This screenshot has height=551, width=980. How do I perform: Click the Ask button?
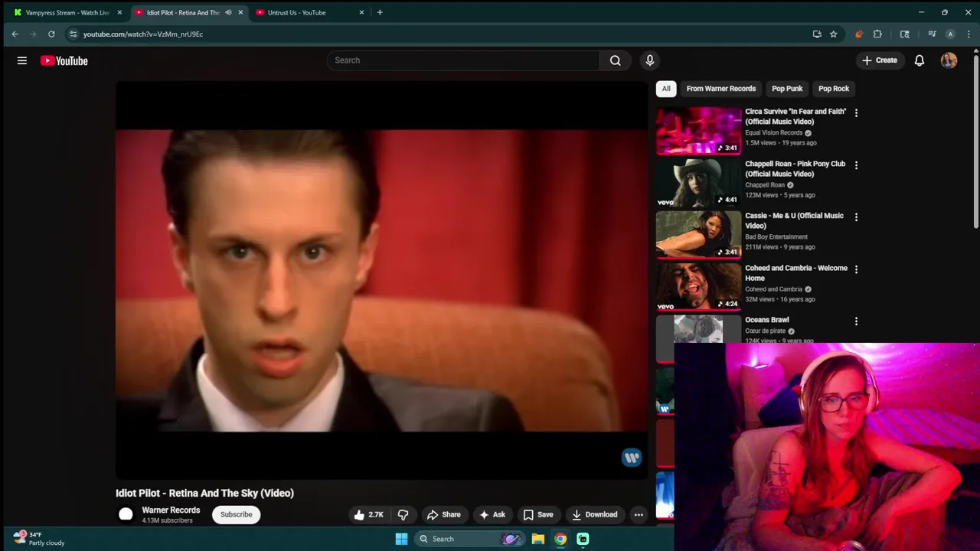[x=492, y=514]
